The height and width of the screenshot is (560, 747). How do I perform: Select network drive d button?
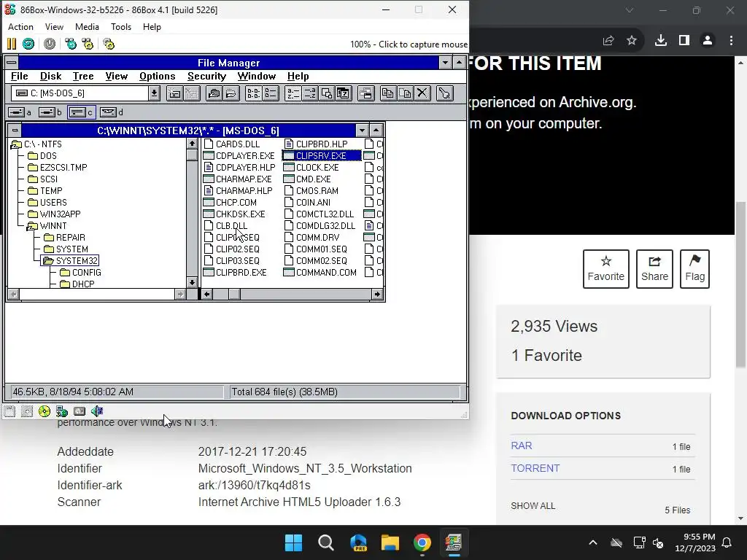tap(112, 112)
